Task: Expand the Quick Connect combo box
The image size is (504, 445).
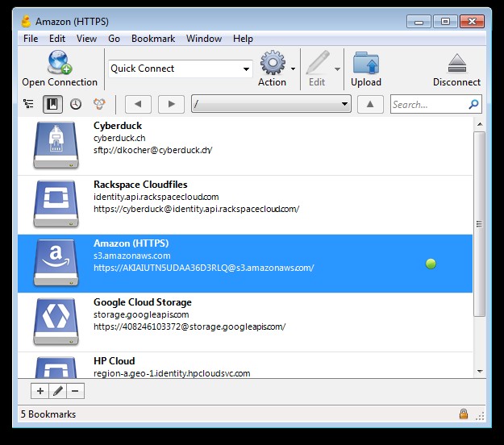Action: click(x=246, y=69)
